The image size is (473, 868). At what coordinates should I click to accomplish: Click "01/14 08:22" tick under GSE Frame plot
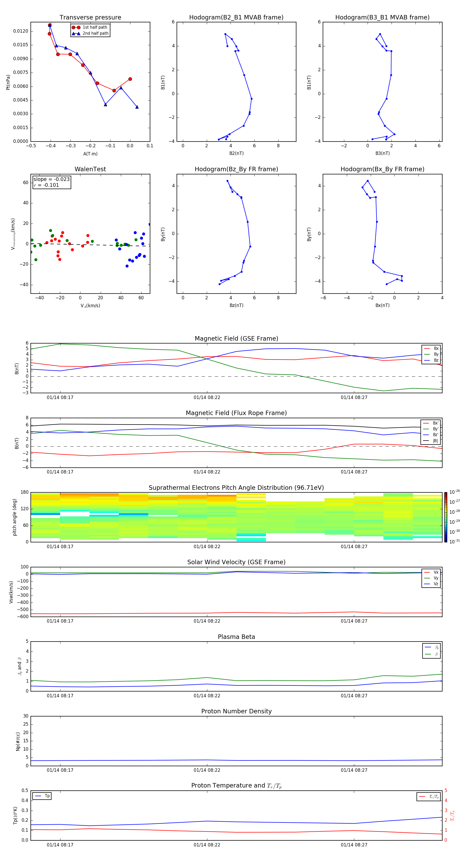(x=207, y=398)
